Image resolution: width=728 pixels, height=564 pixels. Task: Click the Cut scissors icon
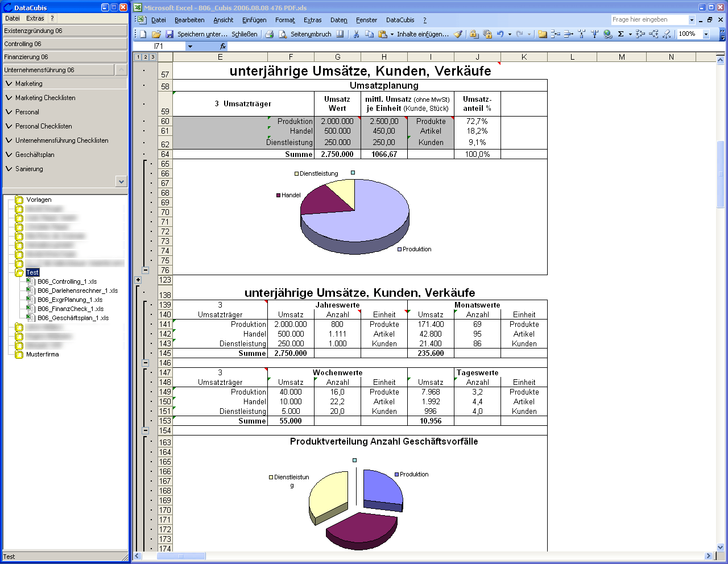pos(356,34)
